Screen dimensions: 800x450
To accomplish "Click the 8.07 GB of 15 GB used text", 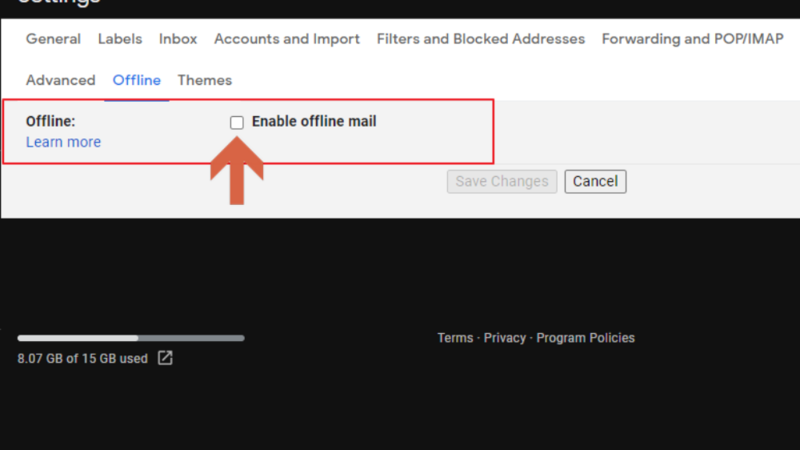I will click(83, 359).
